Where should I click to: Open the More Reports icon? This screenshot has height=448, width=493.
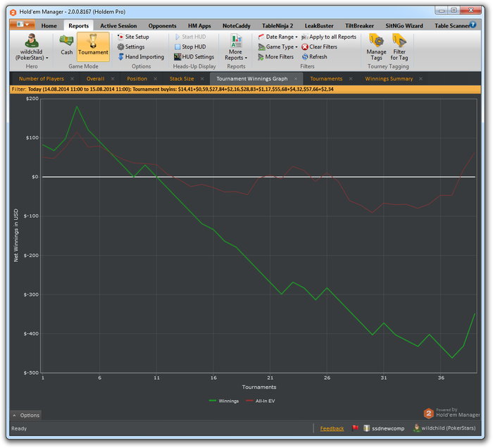tap(236, 41)
